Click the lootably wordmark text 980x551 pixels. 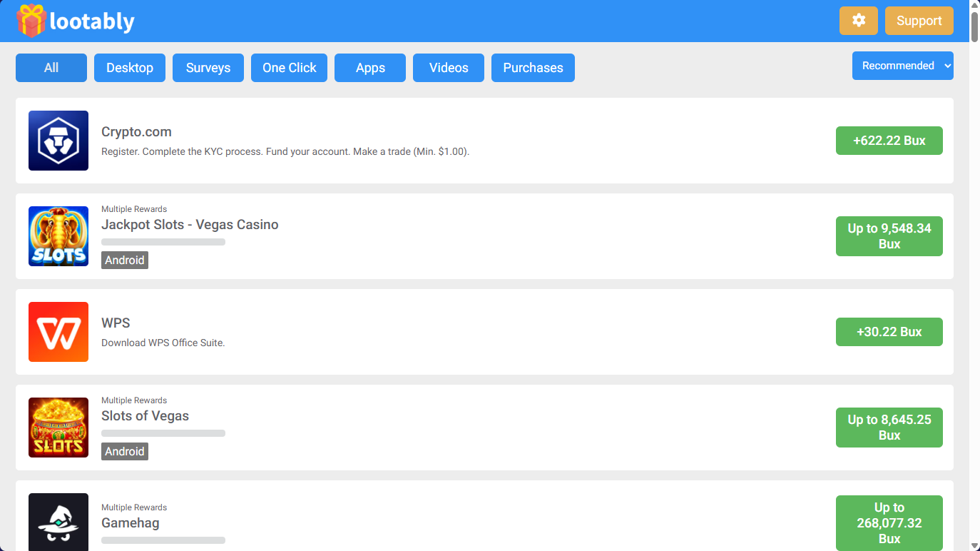pyautogui.click(x=92, y=21)
